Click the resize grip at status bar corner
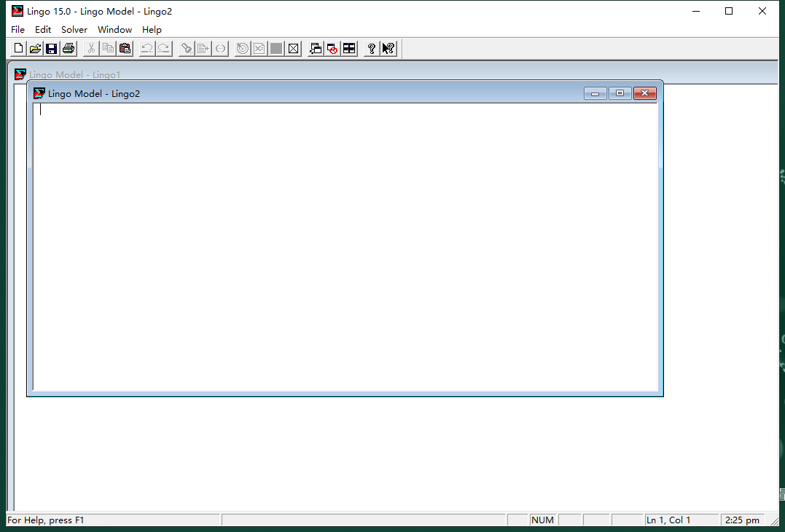The height and width of the screenshot is (532, 785). click(x=774, y=520)
